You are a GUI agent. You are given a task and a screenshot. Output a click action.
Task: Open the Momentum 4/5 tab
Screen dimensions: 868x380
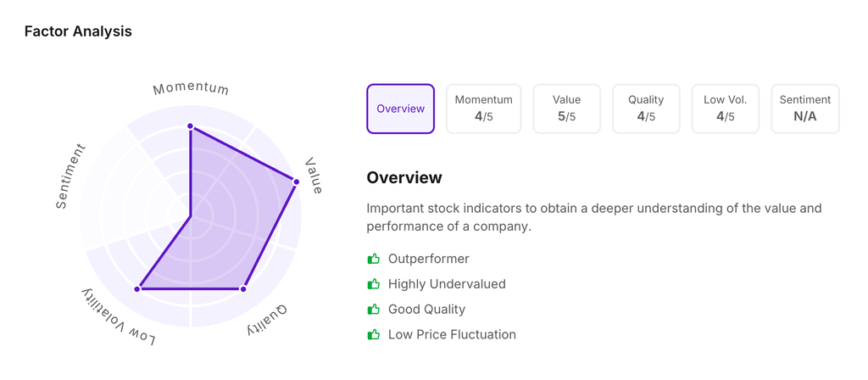(483, 109)
